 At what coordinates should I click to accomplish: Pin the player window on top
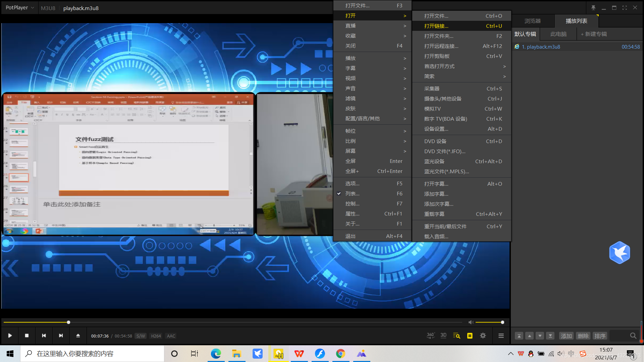point(593,8)
